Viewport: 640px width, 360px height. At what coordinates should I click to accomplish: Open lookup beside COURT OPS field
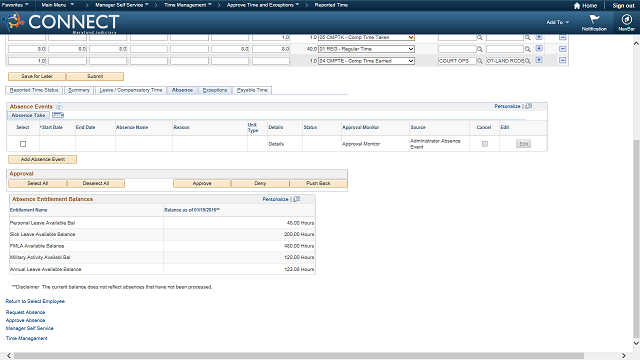click(480, 61)
